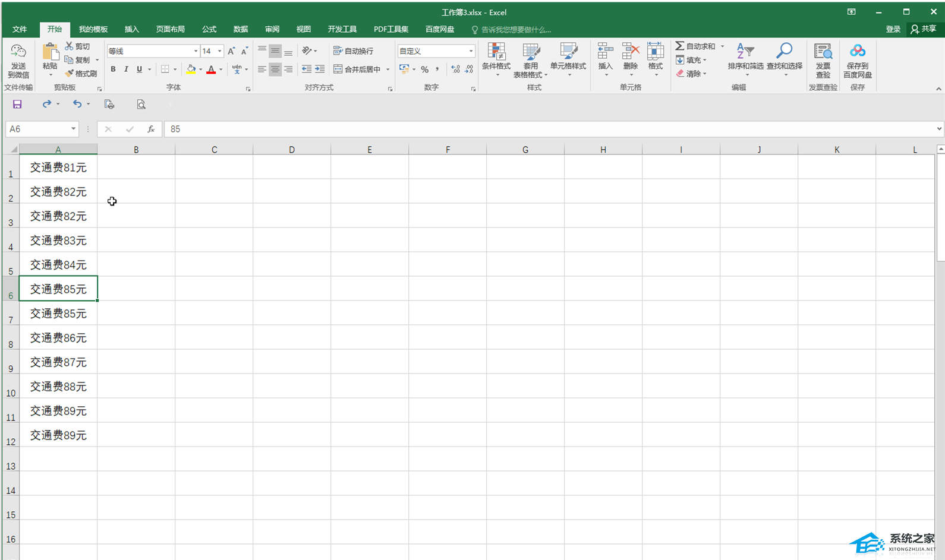
Task: Toggle middle vertical alignment
Action: coord(275,51)
